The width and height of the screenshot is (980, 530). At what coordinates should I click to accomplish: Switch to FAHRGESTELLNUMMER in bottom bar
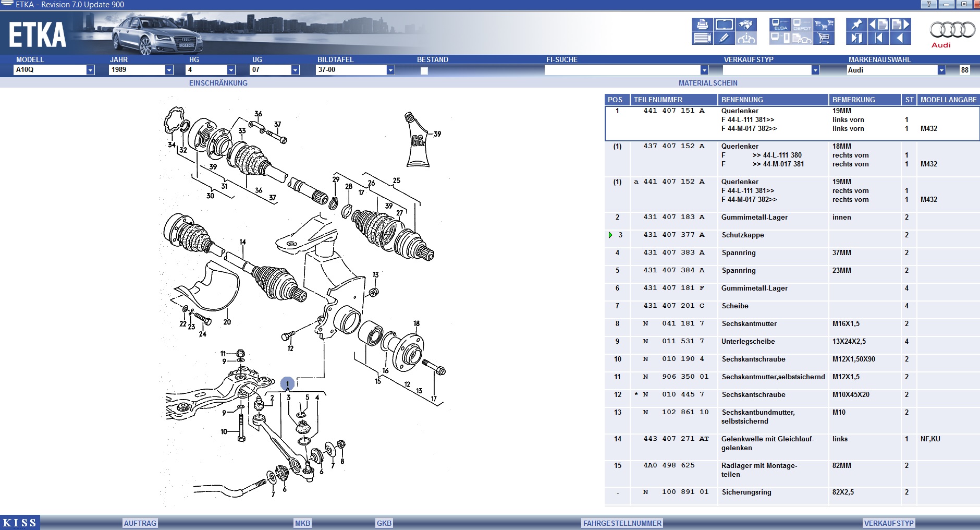[x=622, y=523]
